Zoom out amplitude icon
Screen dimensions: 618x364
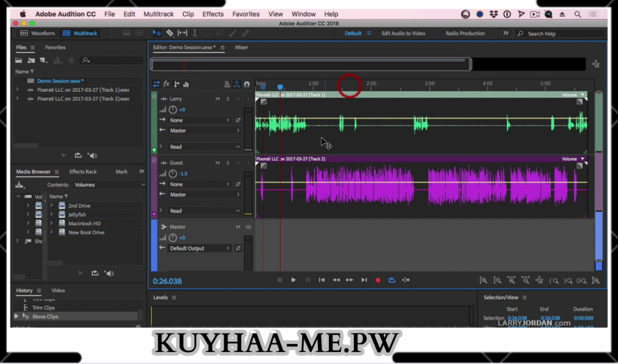pos(497,280)
